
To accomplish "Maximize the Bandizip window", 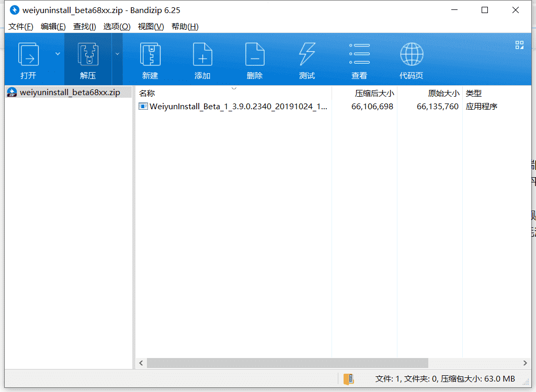I will (485, 10).
